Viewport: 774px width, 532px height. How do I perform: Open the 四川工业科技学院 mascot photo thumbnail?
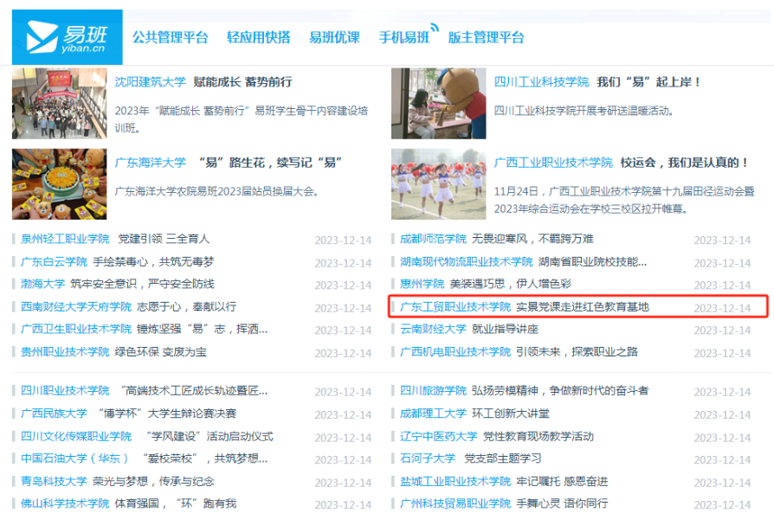click(x=438, y=104)
